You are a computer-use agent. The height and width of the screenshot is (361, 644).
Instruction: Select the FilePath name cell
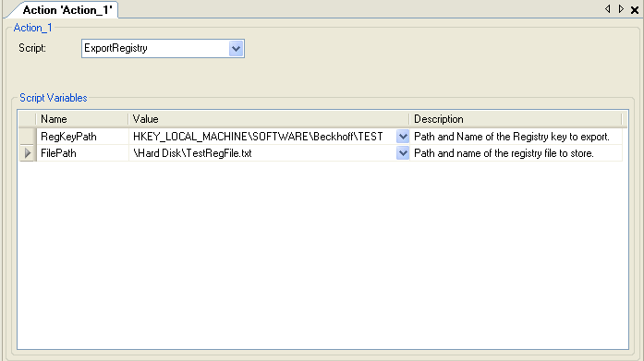(x=82, y=153)
